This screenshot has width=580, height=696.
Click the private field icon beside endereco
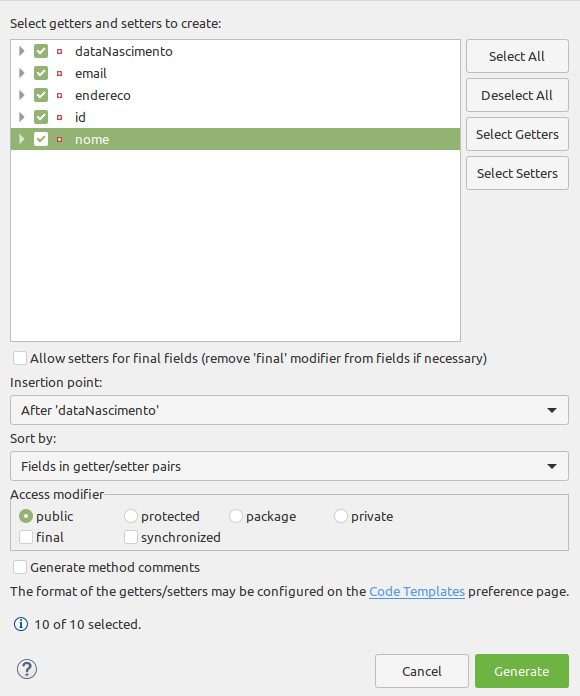point(59,95)
